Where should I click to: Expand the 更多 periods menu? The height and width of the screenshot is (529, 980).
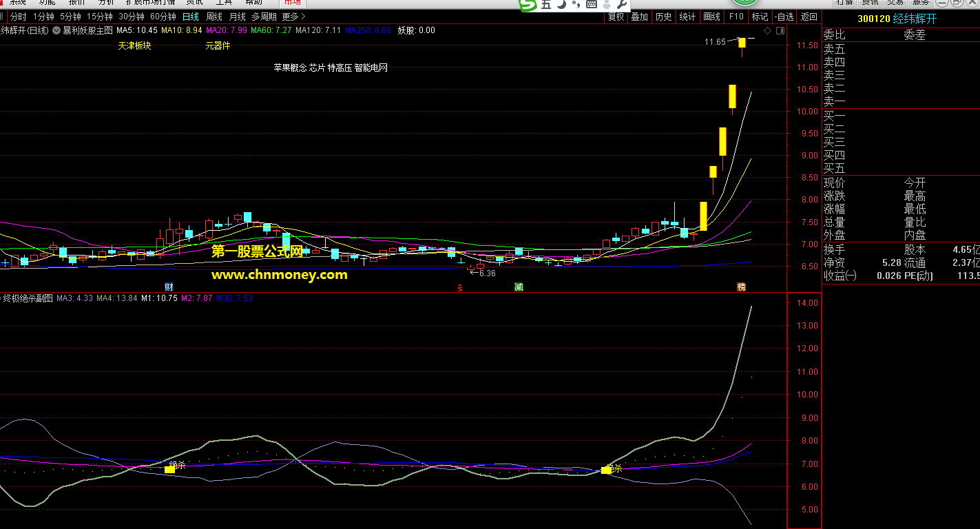click(x=294, y=17)
